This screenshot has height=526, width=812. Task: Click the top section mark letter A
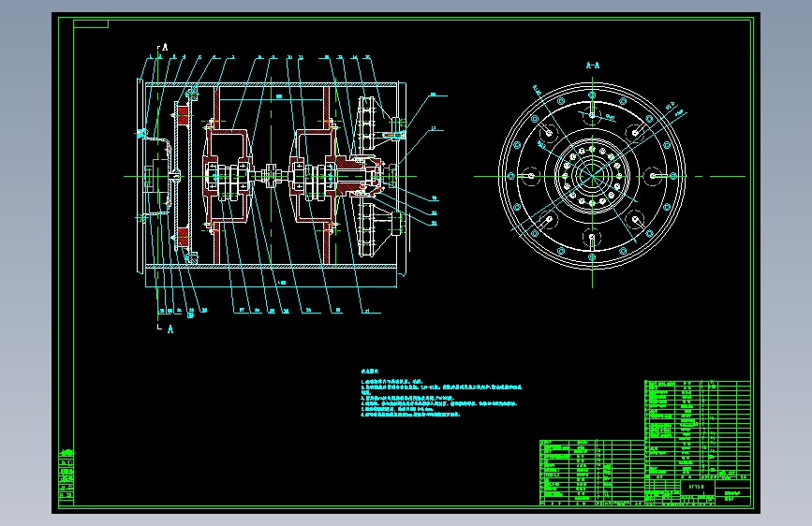click(165, 47)
